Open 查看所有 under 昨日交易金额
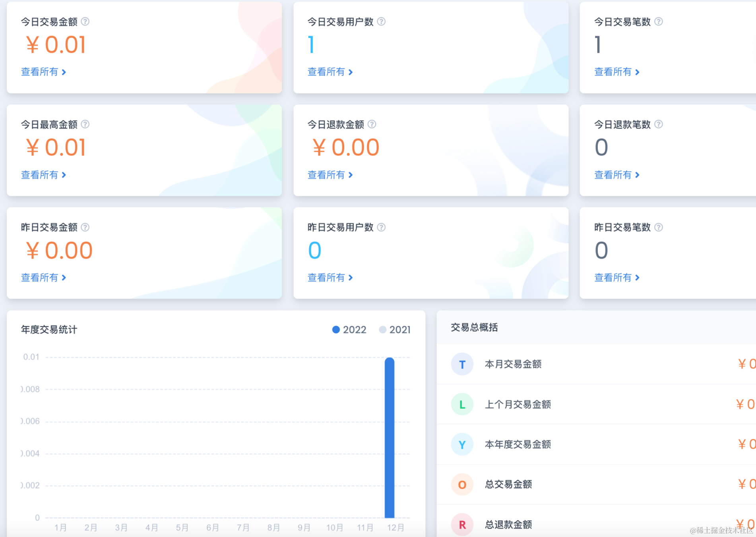Screen dimensions: 756x537 [43, 278]
